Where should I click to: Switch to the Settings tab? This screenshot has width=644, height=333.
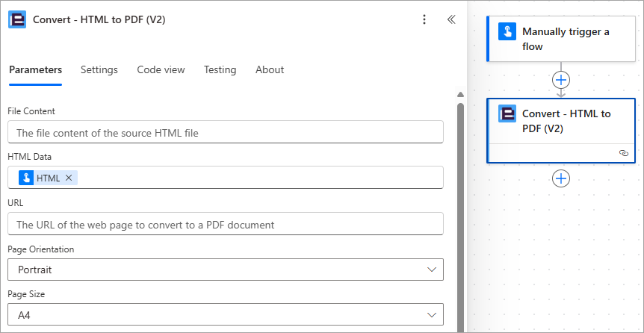coord(99,69)
